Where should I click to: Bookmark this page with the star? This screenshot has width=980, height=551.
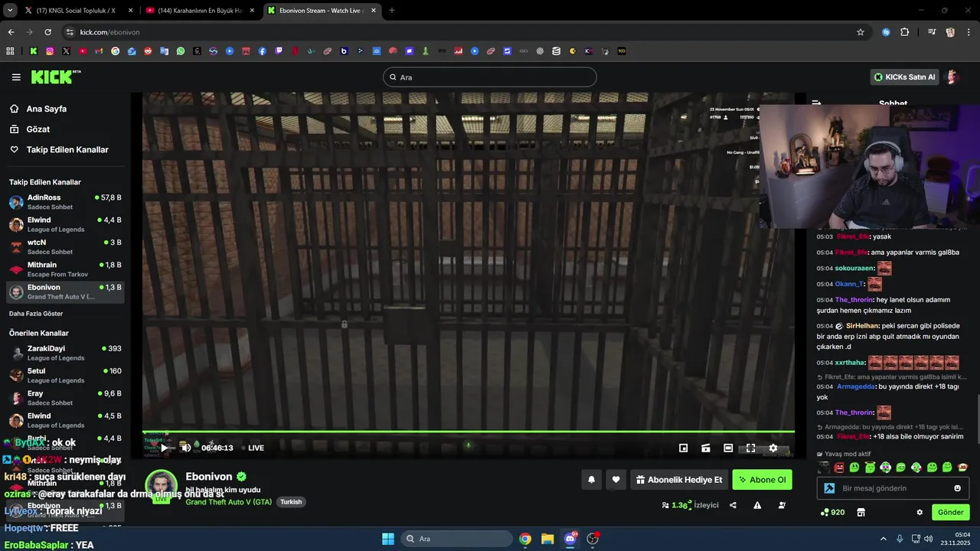tap(861, 32)
